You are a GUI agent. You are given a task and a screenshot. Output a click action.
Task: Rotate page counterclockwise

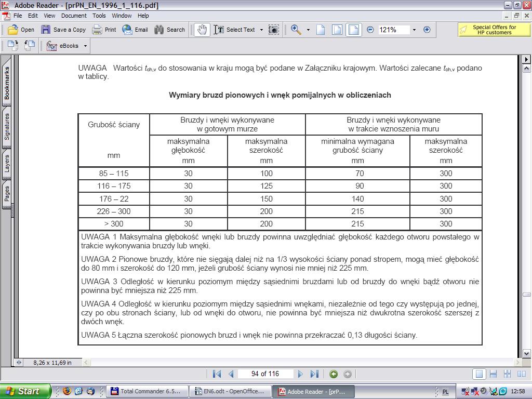click(30, 46)
